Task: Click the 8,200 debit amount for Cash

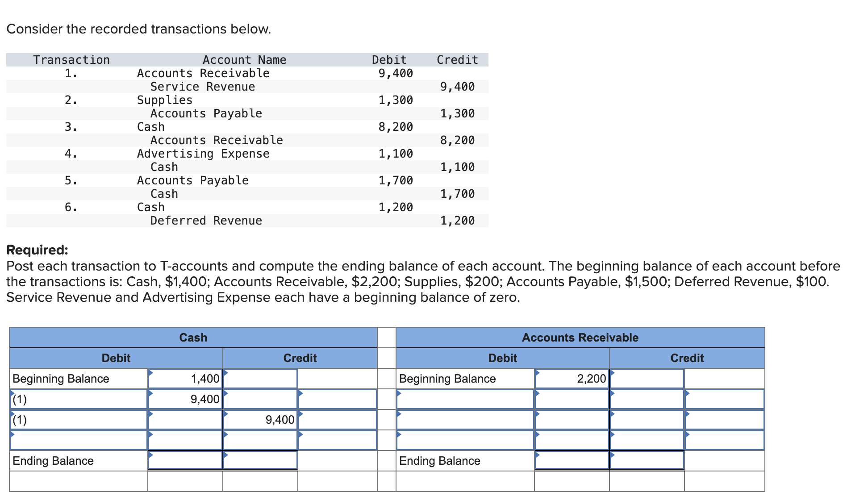Action: point(396,127)
